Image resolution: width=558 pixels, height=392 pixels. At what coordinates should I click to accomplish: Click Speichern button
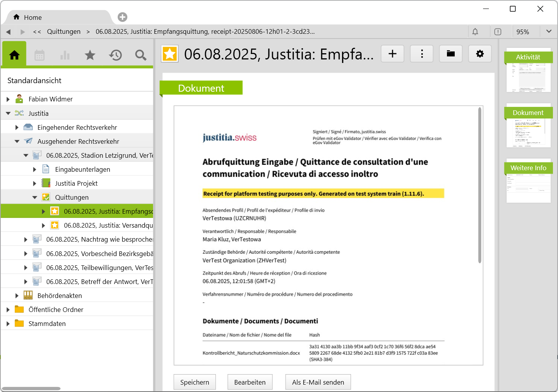point(195,382)
